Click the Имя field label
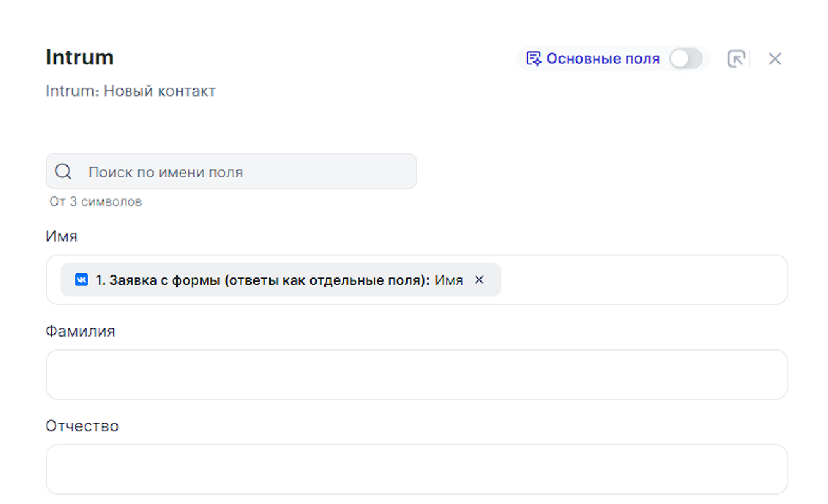 tap(61, 236)
